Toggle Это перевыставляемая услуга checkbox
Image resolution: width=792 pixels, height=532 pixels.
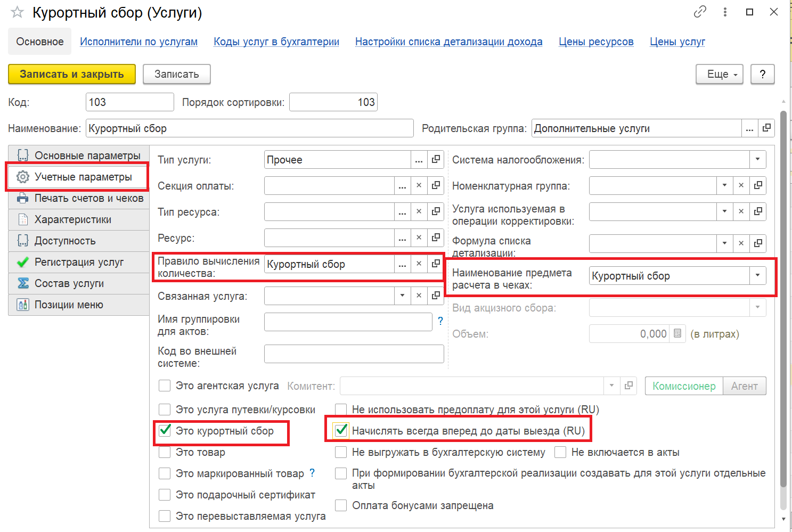[165, 516]
